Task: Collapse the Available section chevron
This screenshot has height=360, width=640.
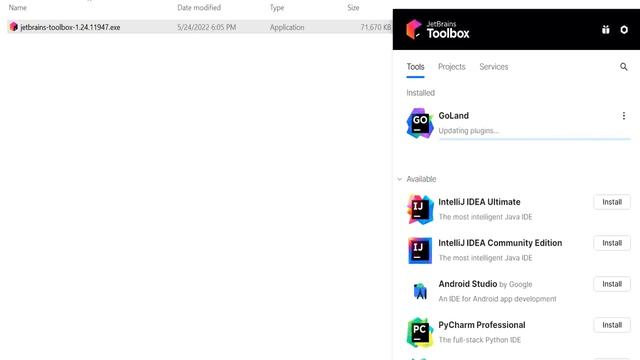Action: click(400, 179)
